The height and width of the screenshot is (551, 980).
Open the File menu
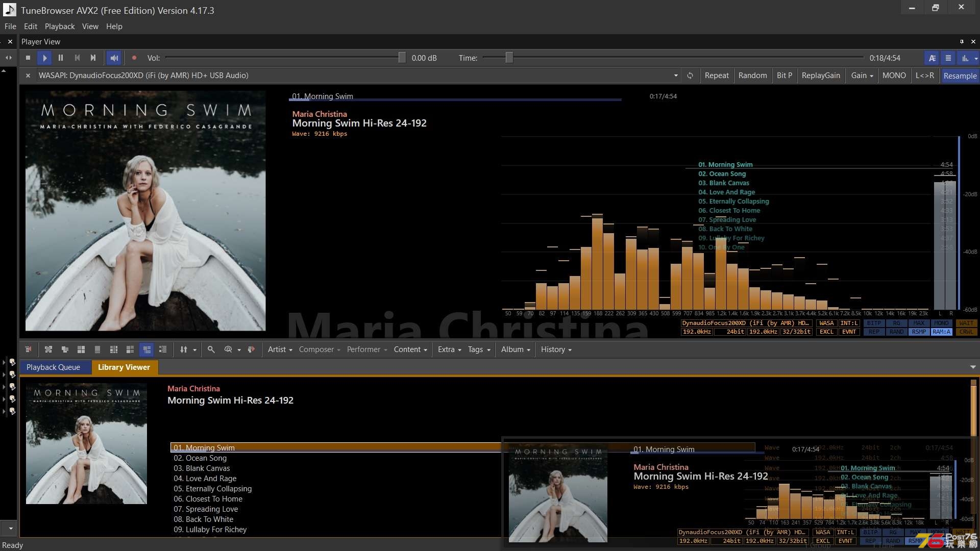(x=10, y=27)
